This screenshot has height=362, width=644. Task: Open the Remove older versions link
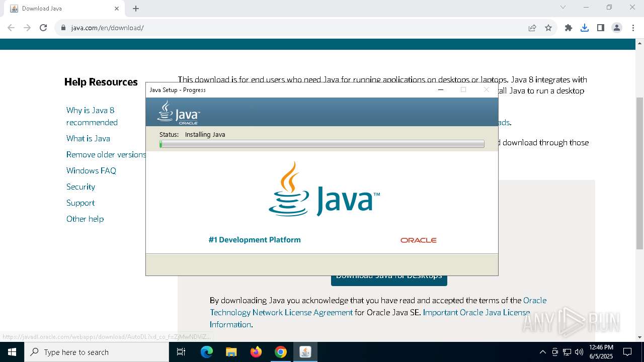106,154
